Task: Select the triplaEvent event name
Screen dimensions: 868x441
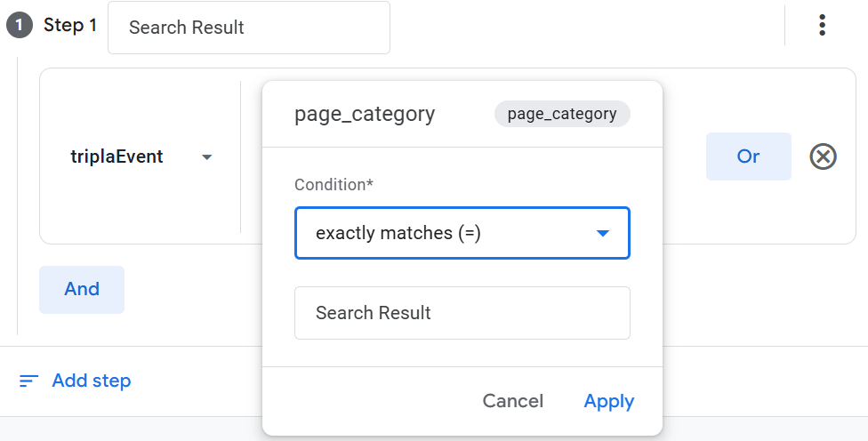Action: (x=117, y=157)
